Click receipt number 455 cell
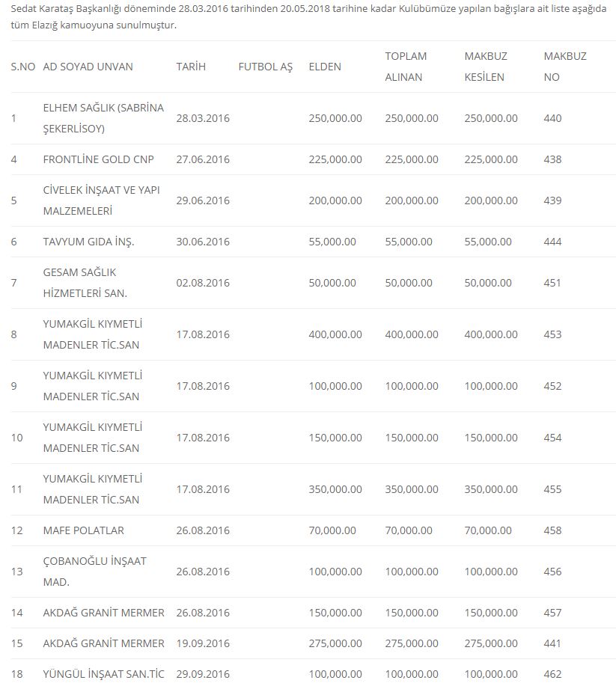Image resolution: width=616 pixels, height=689 pixels. [x=552, y=489]
